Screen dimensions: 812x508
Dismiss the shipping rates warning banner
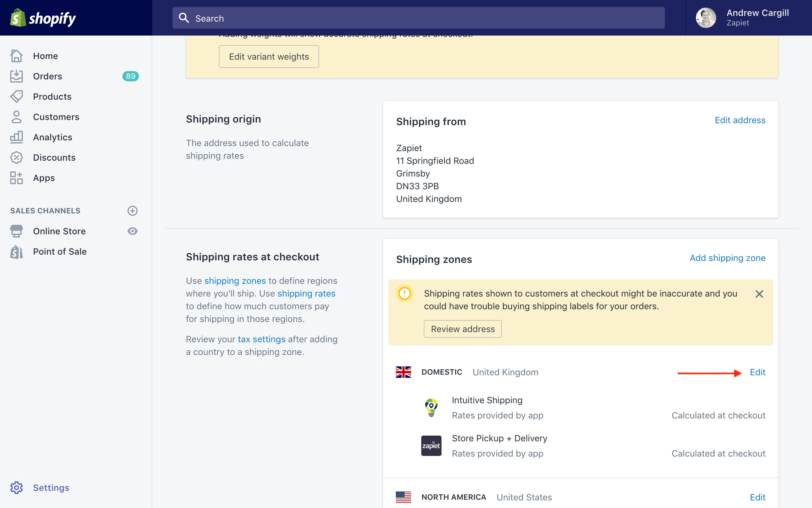pyautogui.click(x=759, y=294)
